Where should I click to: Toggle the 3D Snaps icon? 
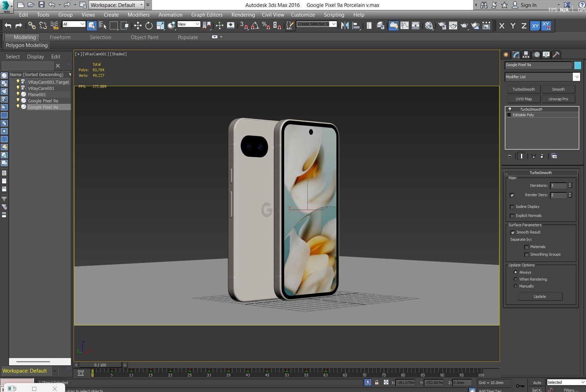tap(244, 26)
